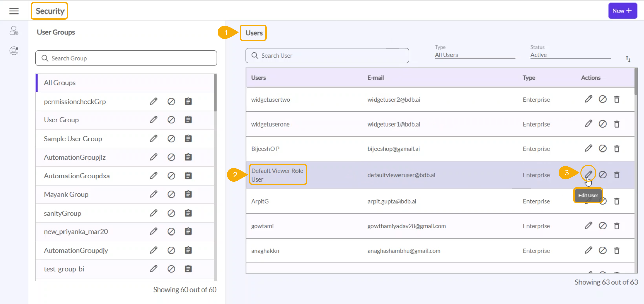644x304 pixels.
Task: Edit the permissioncheckGrp group
Action: (154, 101)
